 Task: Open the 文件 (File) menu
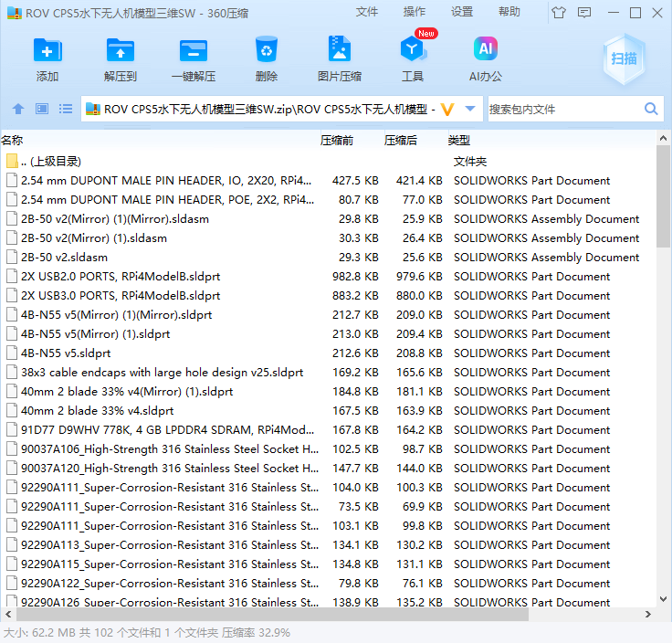click(x=367, y=12)
